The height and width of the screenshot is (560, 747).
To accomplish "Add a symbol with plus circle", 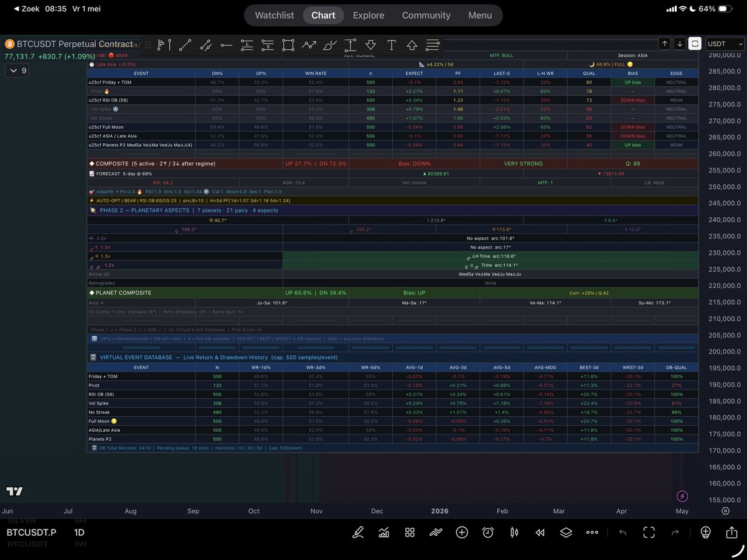I will tap(462, 533).
